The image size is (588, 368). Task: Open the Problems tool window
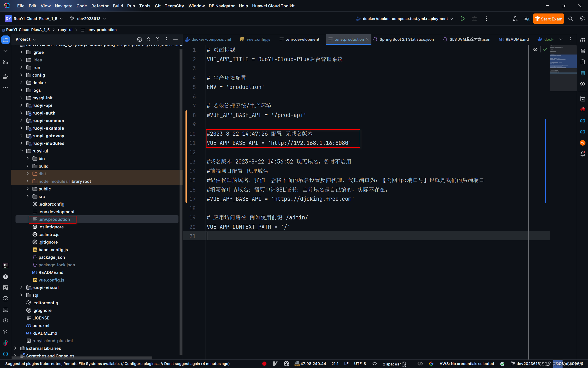coord(5,321)
